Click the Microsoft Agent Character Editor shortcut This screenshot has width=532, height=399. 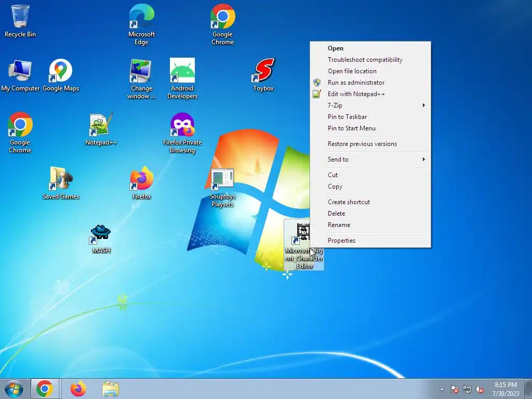tap(303, 245)
